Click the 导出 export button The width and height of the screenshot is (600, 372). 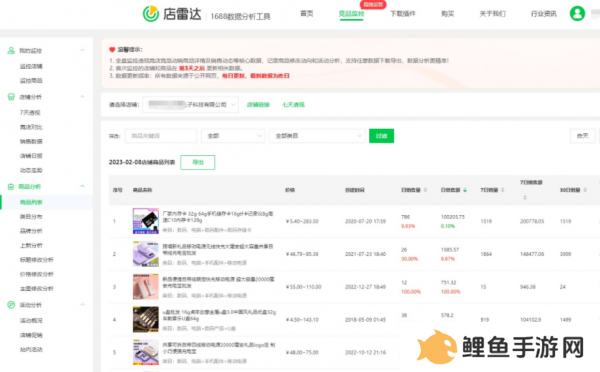197,162
